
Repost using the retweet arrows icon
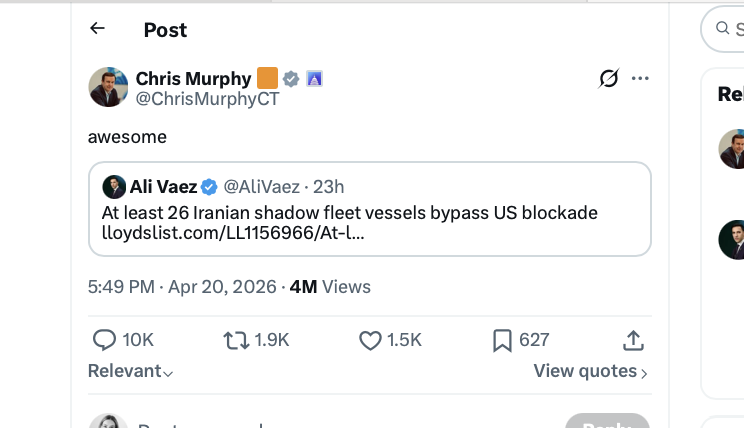pos(236,340)
